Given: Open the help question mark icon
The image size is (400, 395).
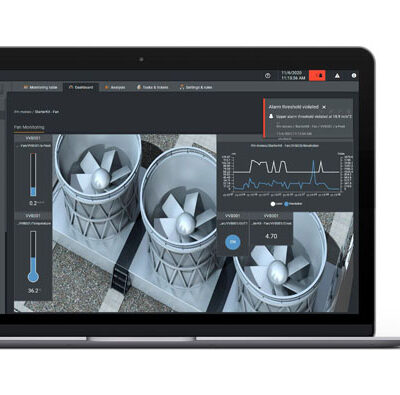Looking at the screenshot, I should [268, 76].
